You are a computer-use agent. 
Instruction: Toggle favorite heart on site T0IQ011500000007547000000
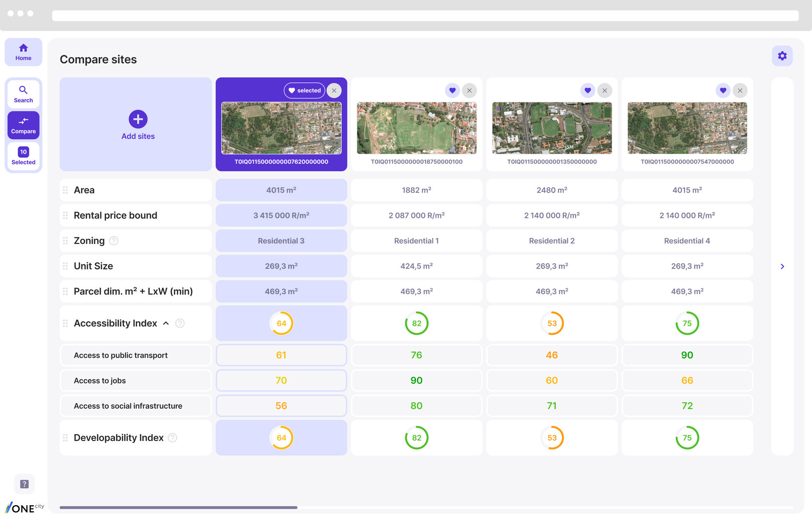pos(723,90)
